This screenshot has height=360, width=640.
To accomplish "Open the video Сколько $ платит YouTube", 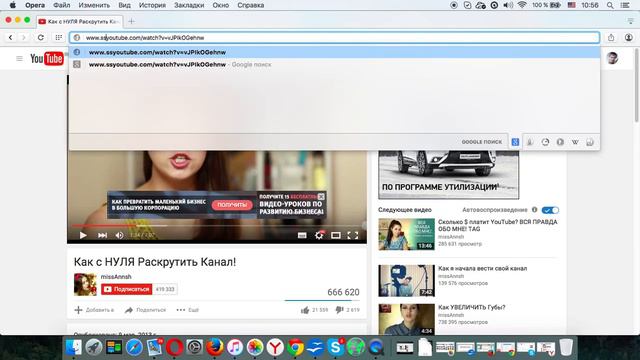I will (498, 225).
